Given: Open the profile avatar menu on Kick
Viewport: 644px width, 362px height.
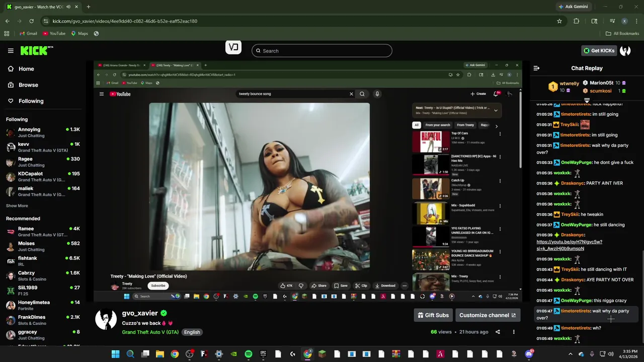Looking at the screenshot, I should click(625, 51).
